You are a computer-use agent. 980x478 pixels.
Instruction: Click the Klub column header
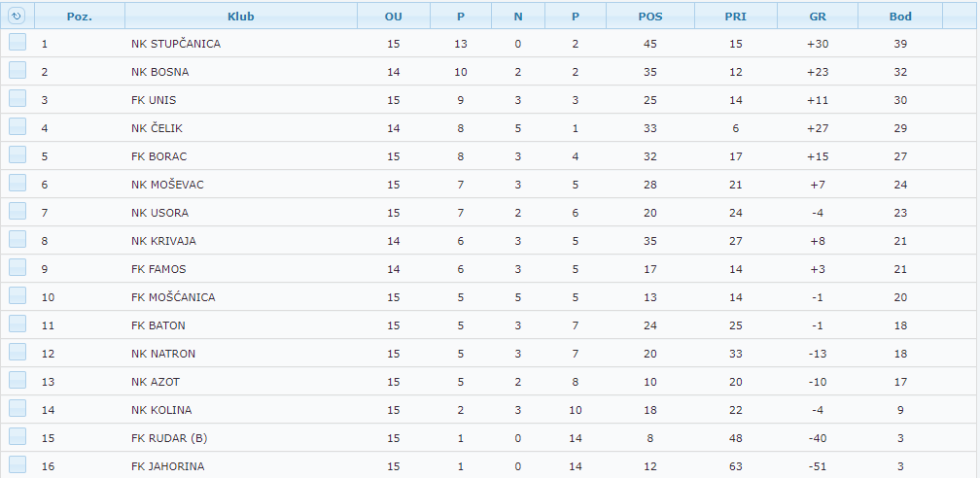[x=241, y=16]
